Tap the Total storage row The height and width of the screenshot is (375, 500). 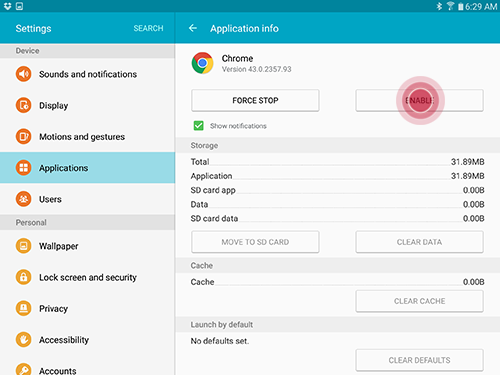337,162
